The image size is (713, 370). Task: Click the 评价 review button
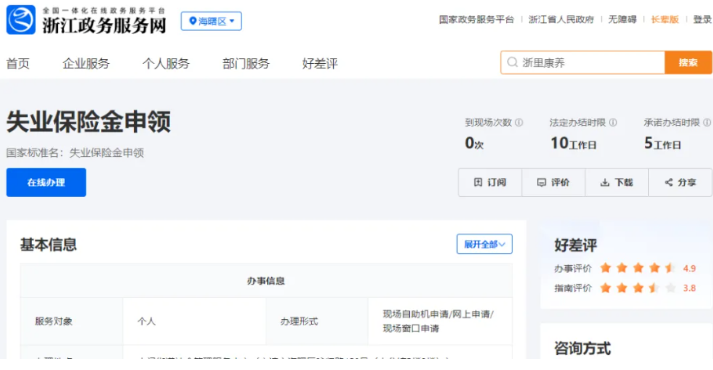click(x=553, y=182)
